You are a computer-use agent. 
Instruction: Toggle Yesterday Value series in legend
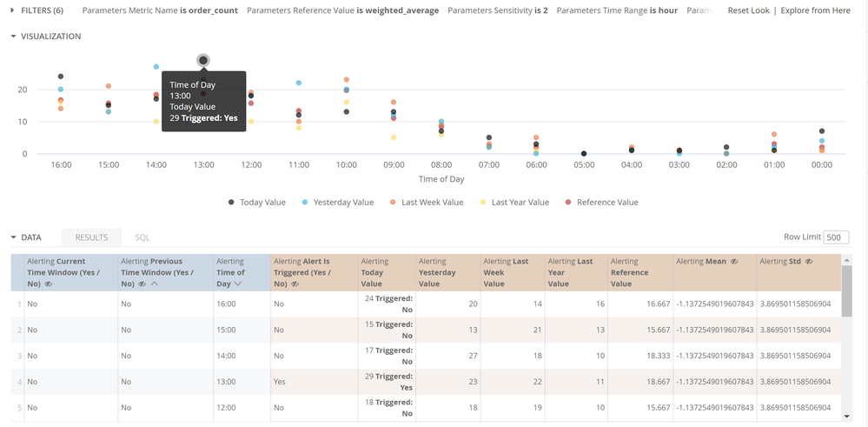(338, 202)
